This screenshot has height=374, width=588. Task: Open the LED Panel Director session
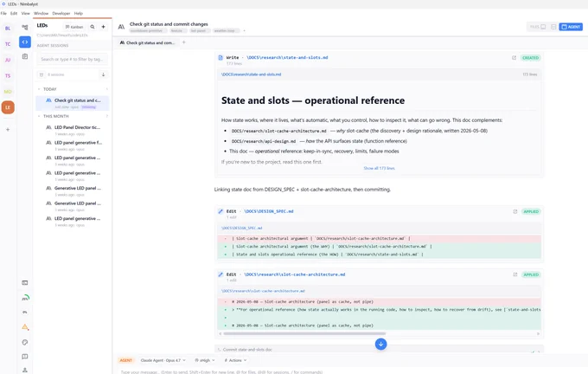[73, 131]
